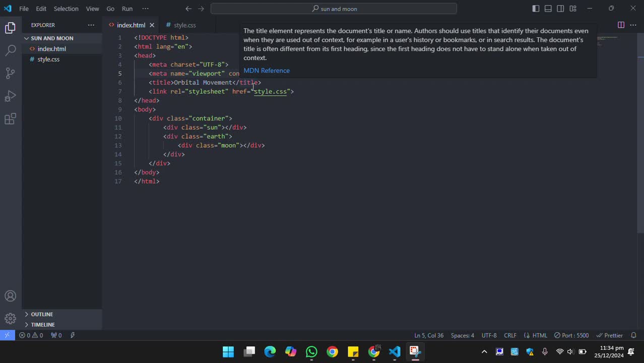Open the Extensions view
The width and height of the screenshot is (644, 363).
coord(10,119)
